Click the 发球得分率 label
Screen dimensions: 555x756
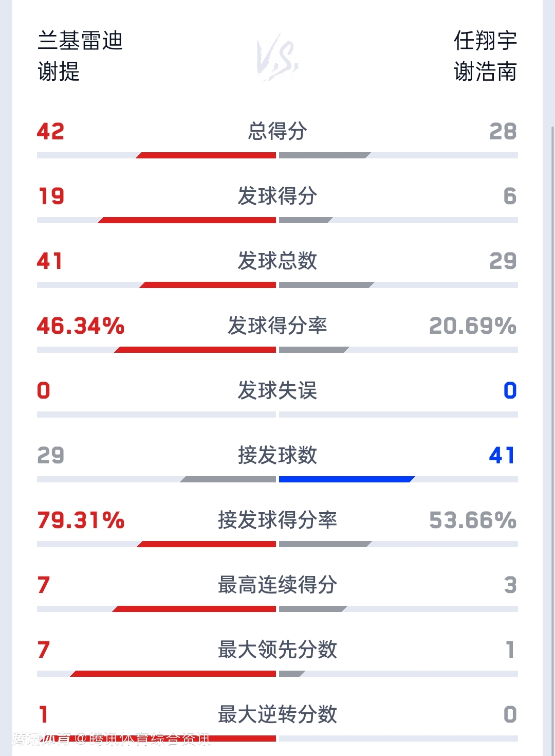tap(277, 326)
